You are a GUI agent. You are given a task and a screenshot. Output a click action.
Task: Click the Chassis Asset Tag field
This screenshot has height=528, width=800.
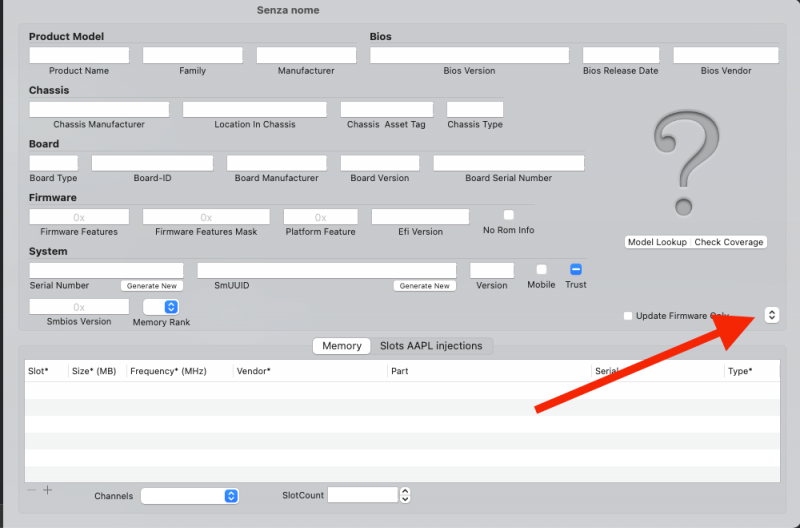387,109
